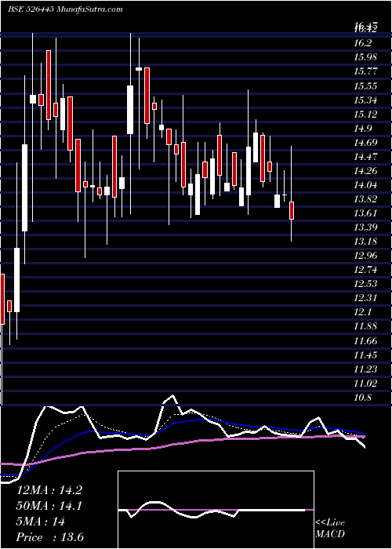This screenshot has width=392, height=549.
Task: Click the 12.31 price axis label
Action: click(x=365, y=298)
